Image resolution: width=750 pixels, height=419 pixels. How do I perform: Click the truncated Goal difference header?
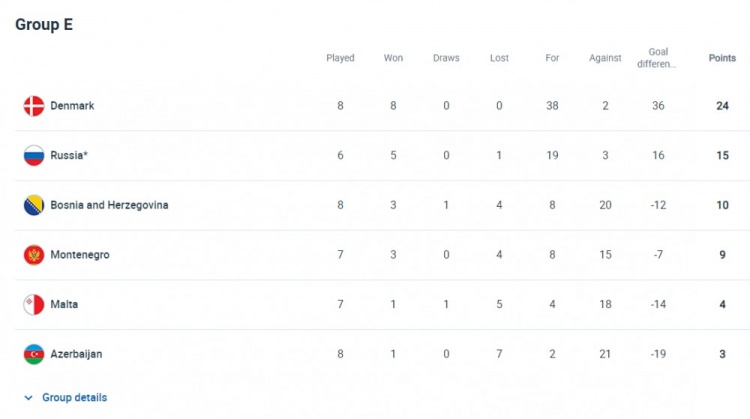pos(657,58)
